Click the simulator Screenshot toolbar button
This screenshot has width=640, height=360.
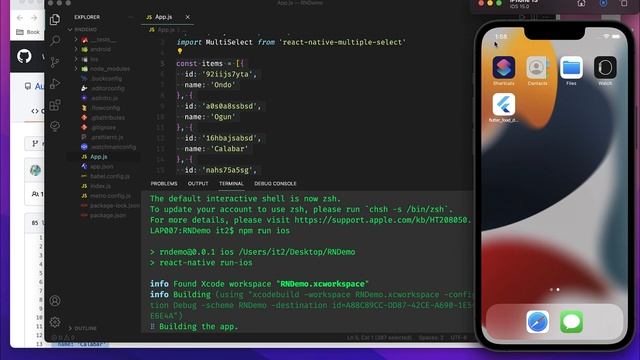[603, 3]
